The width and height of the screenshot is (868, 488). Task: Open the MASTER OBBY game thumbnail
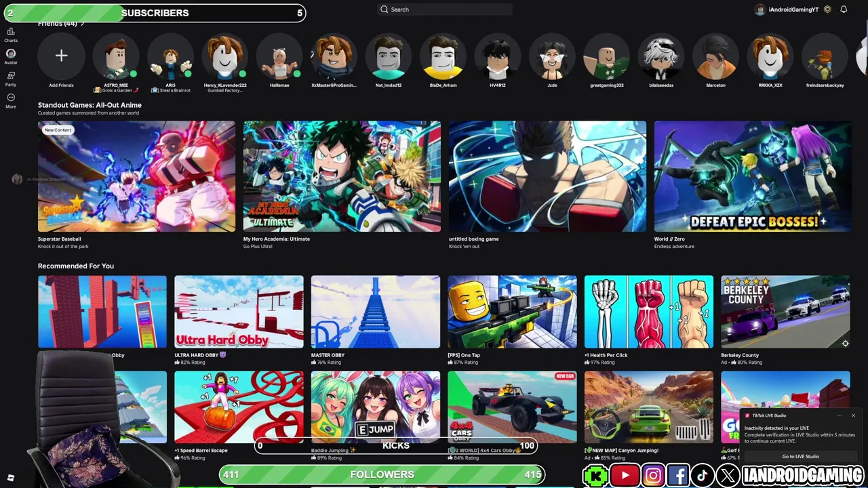(x=376, y=312)
